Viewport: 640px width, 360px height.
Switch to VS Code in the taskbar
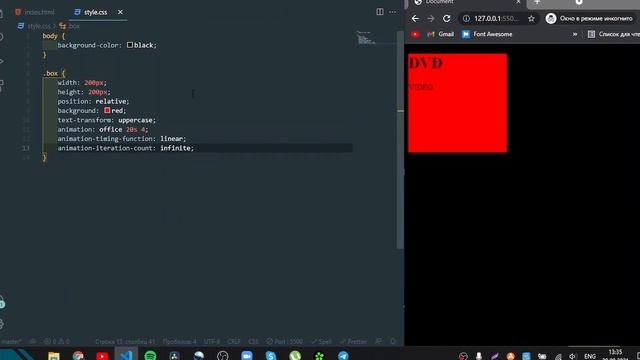(126, 354)
